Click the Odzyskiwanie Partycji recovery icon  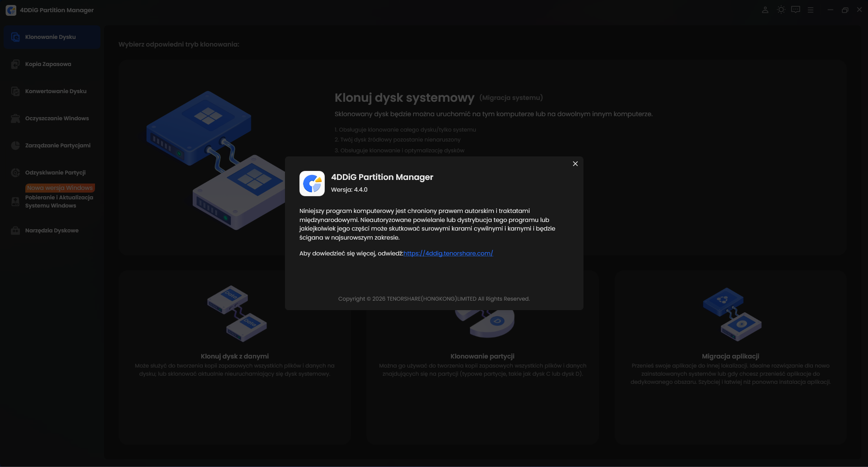[15, 173]
